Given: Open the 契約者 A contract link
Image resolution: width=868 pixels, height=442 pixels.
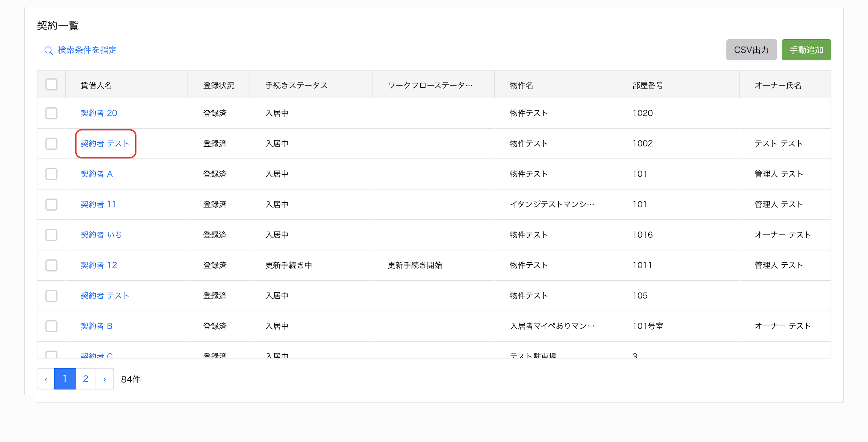Looking at the screenshot, I should (97, 174).
